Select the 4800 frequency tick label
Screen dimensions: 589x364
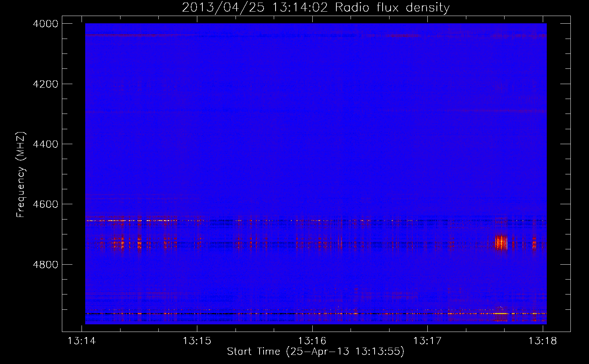(46, 265)
